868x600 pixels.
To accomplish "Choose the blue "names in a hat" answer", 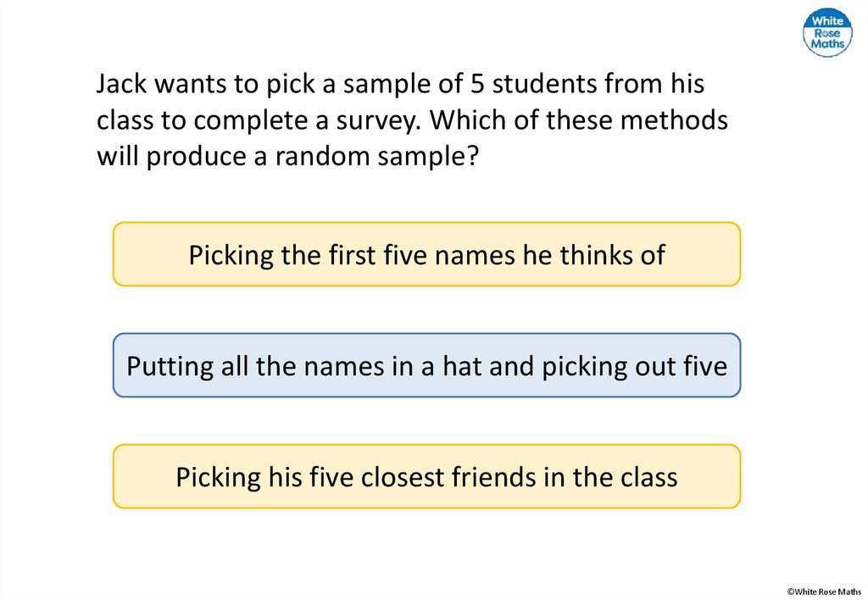I will pos(426,366).
